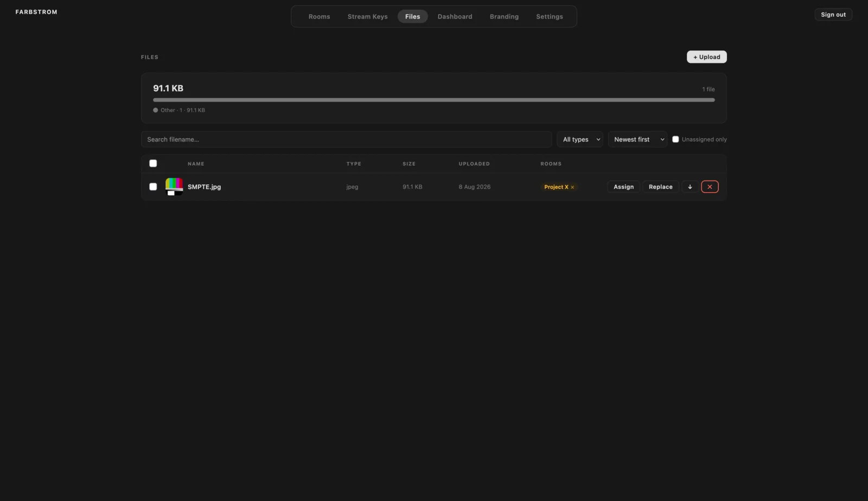Delete SMPTE.jpg with the red X button
This screenshot has height=501, width=868.
[710, 187]
